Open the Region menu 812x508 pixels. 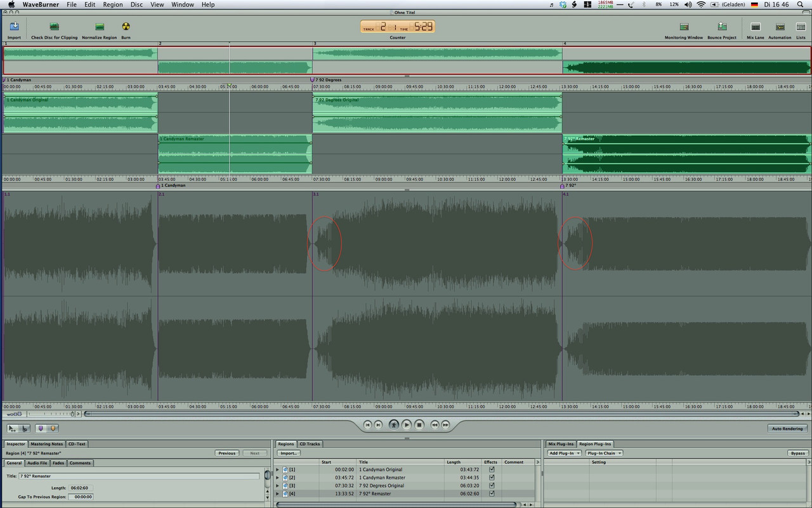click(113, 4)
